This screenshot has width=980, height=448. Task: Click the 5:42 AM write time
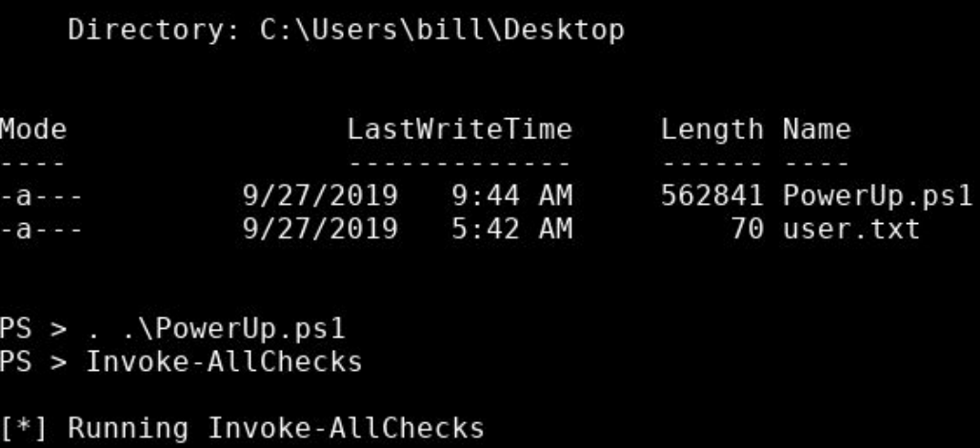click(x=510, y=229)
